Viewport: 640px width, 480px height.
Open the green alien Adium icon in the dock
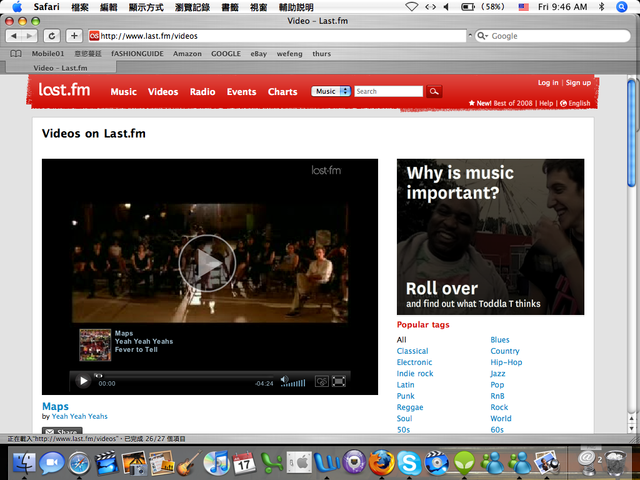tap(464, 463)
